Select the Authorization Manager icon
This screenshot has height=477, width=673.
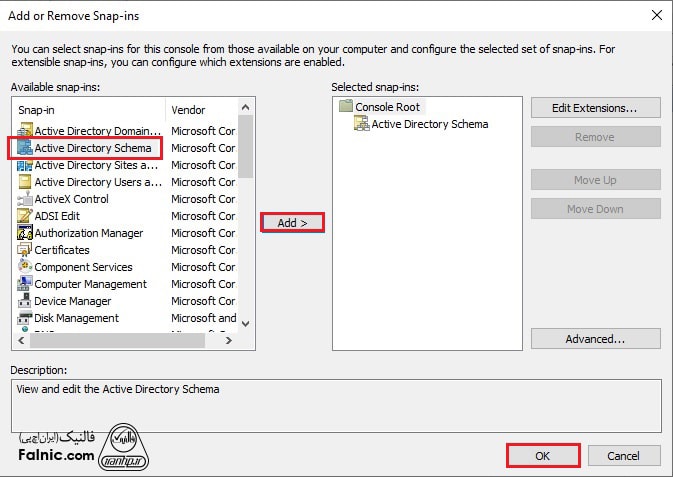25,233
